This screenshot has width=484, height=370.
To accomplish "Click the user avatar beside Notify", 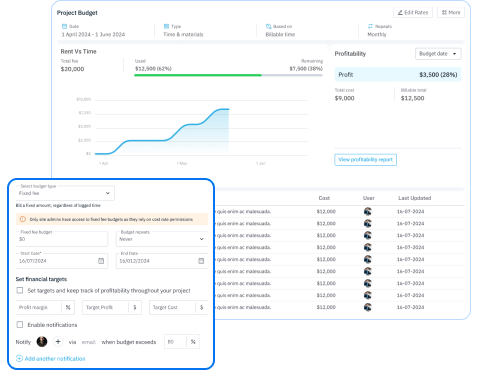I will 42,342.
